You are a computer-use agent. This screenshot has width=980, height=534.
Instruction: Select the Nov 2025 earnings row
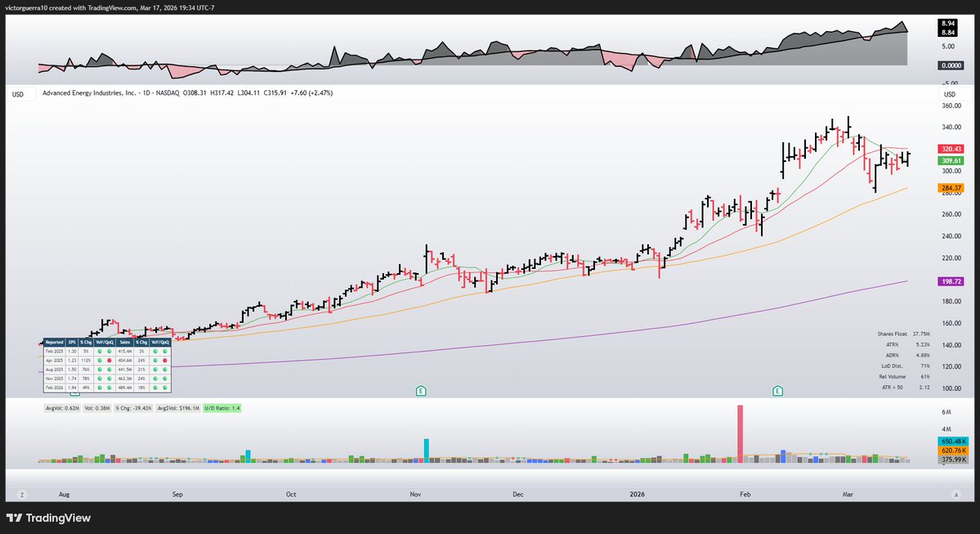pyautogui.click(x=107, y=379)
